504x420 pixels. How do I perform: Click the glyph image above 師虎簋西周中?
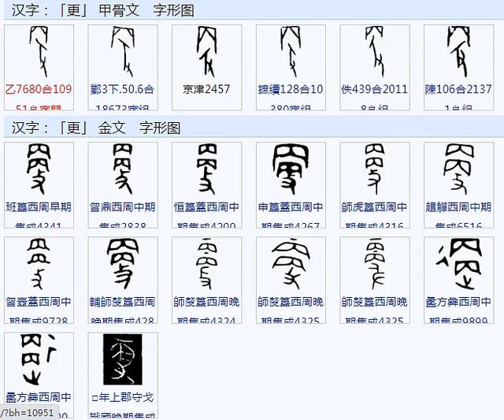[x=375, y=169]
